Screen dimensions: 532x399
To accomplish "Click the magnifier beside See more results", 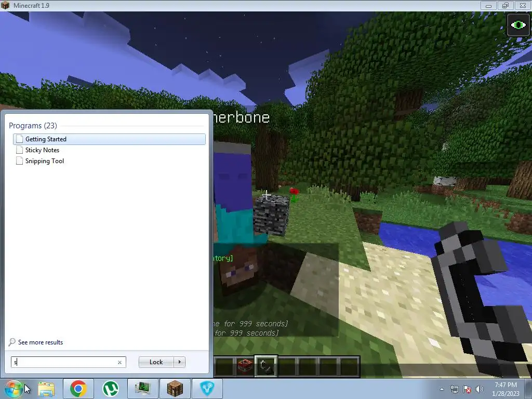I will pos(12,342).
